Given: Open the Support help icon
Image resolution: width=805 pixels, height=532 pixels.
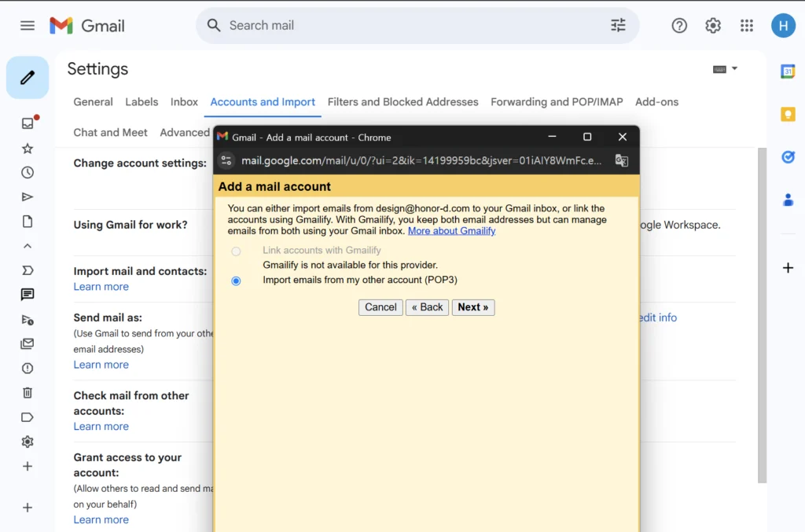Looking at the screenshot, I should pos(679,26).
